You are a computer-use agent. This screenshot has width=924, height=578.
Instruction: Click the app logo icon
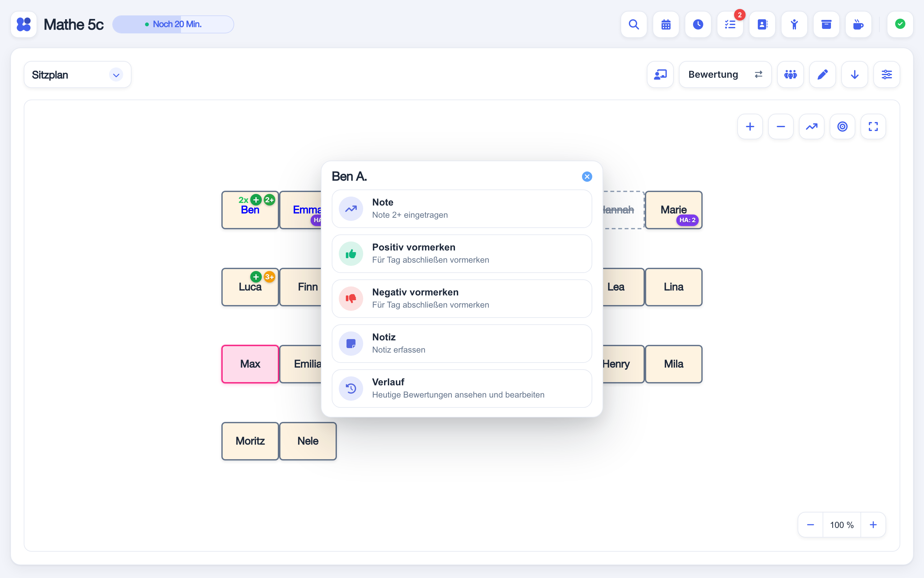point(24,24)
